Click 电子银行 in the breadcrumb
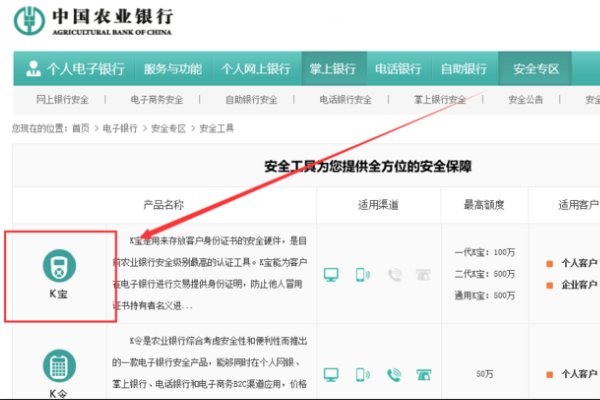This screenshot has width=600, height=400. coord(120,128)
